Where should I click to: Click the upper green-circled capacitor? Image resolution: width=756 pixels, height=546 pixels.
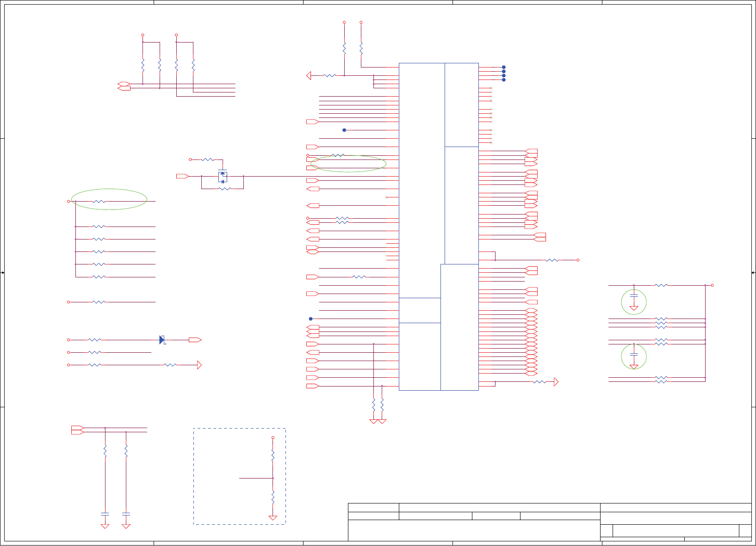click(634, 295)
